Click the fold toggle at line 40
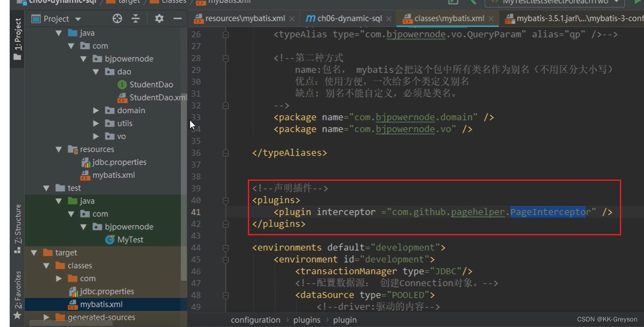This screenshot has height=327, width=644. point(226,200)
